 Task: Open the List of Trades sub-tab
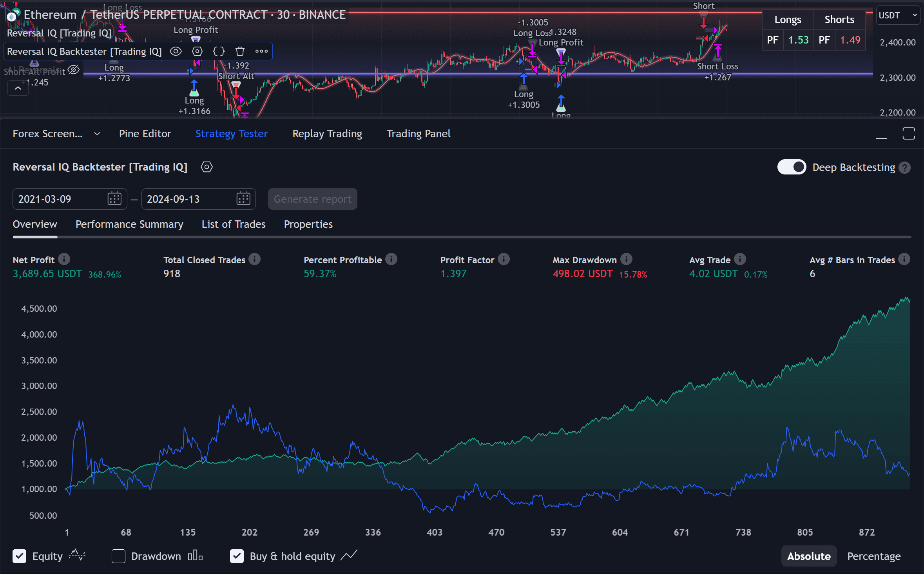[234, 224]
